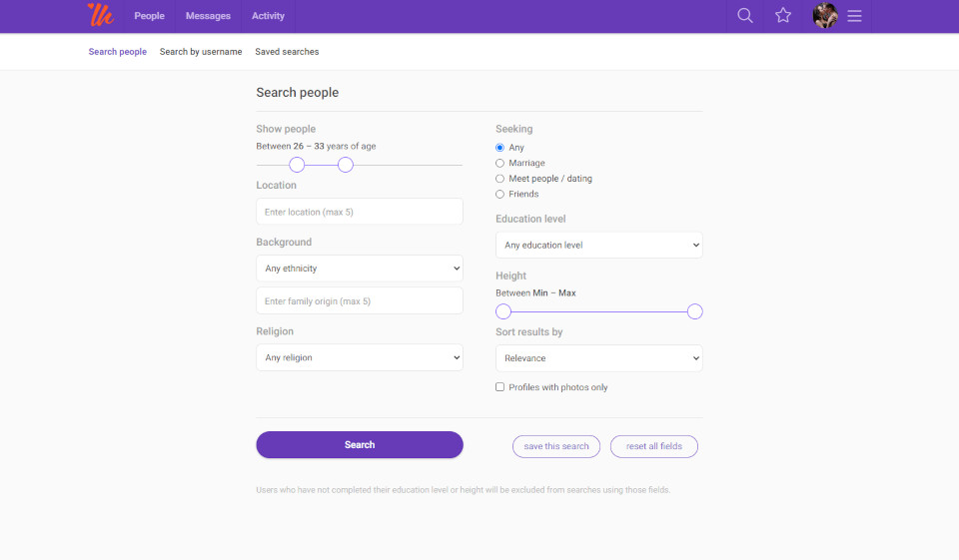Viewport: 959px width, 560px height.
Task: Choose Meet people / dating option
Action: click(500, 179)
